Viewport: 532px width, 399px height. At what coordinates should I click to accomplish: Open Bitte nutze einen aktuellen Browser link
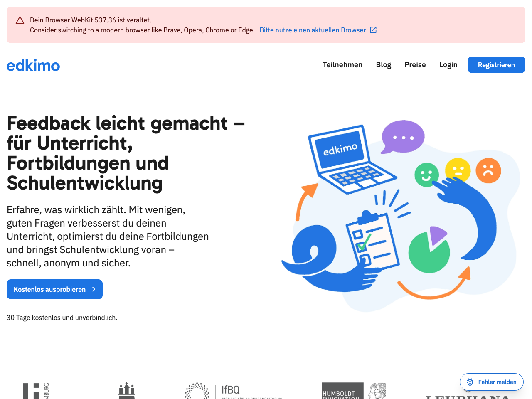[313, 30]
